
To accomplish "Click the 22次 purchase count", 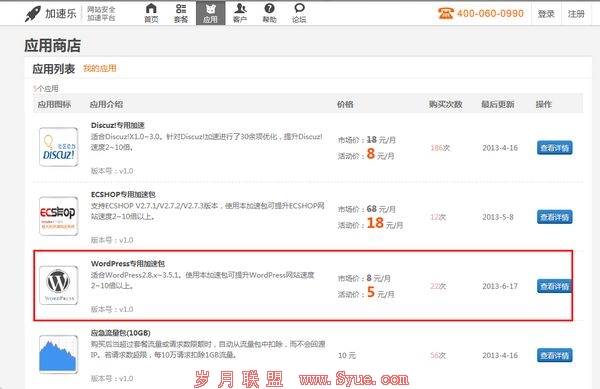I will [x=438, y=286].
